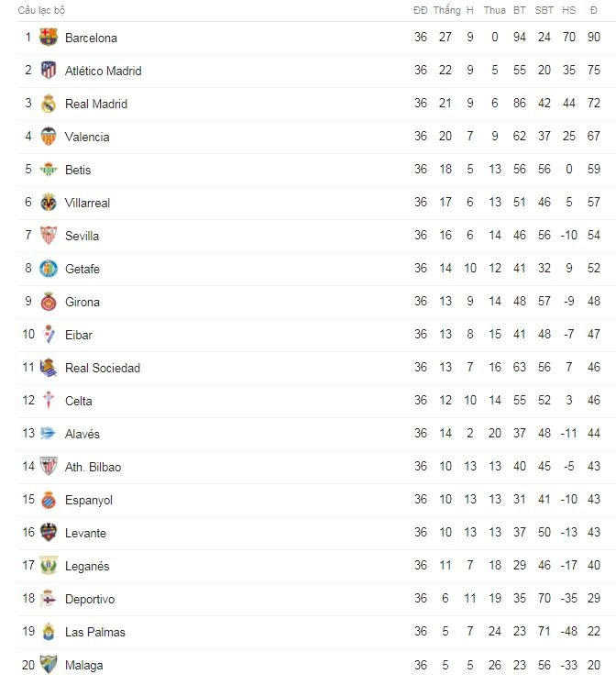This screenshot has width=616, height=685.
Task: Click the Sevilla club crest icon
Action: pos(49,236)
